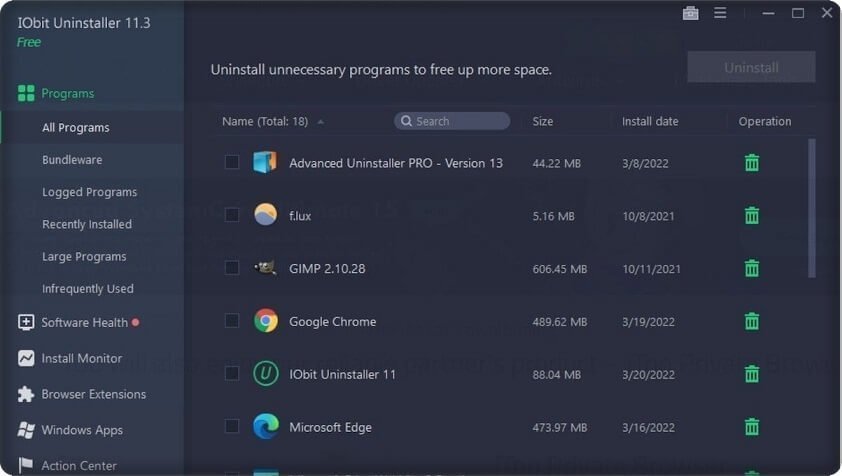This screenshot has width=842, height=476.
Task: Open Infrequently Used category
Action: pyautogui.click(x=88, y=289)
